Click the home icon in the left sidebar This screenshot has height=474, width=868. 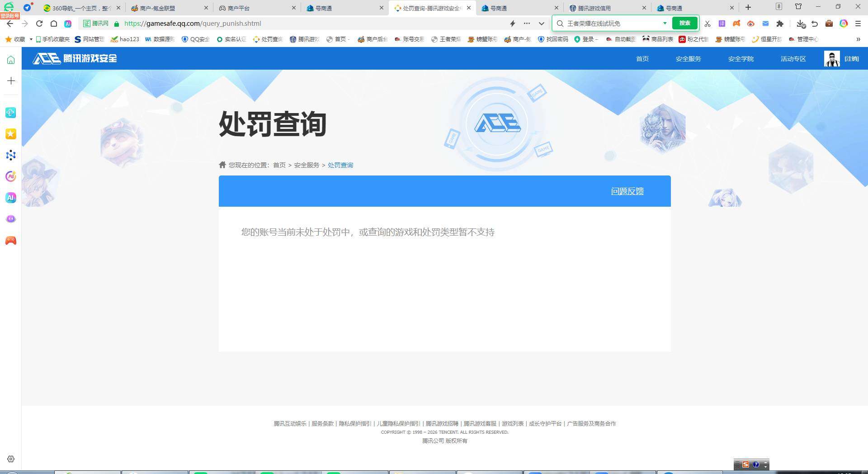(x=10, y=59)
